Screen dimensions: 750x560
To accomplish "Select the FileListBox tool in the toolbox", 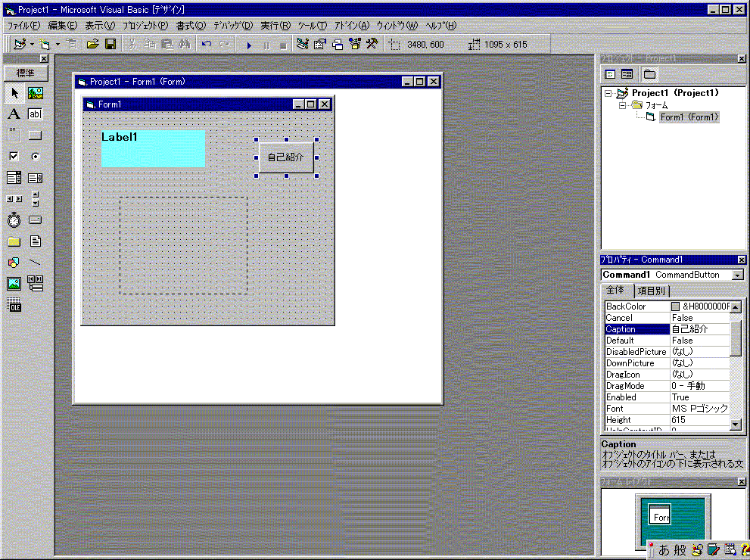I will point(35,241).
